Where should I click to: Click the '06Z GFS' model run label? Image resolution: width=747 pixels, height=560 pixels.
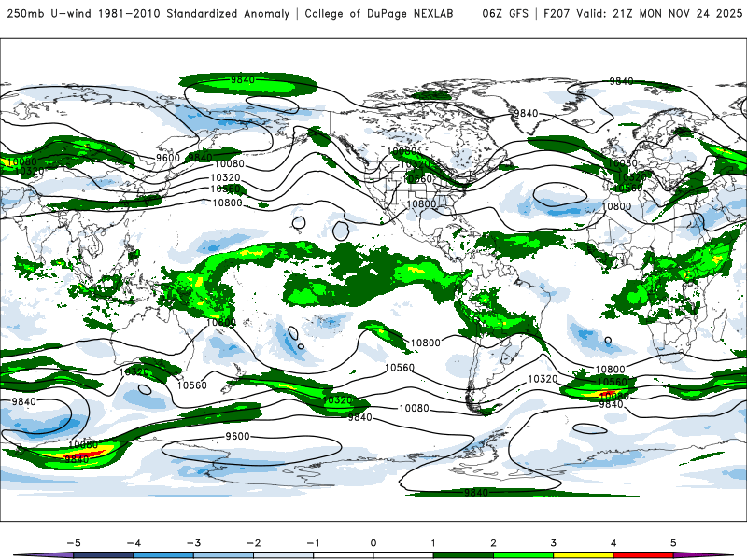505,14
